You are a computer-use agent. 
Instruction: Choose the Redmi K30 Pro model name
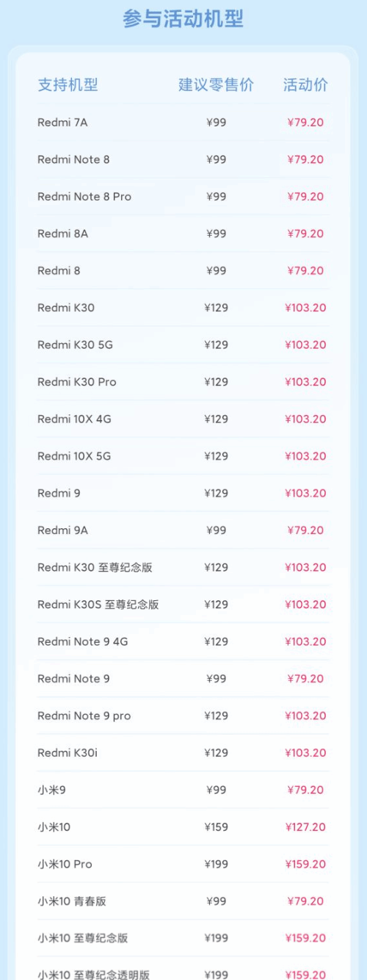tap(77, 382)
